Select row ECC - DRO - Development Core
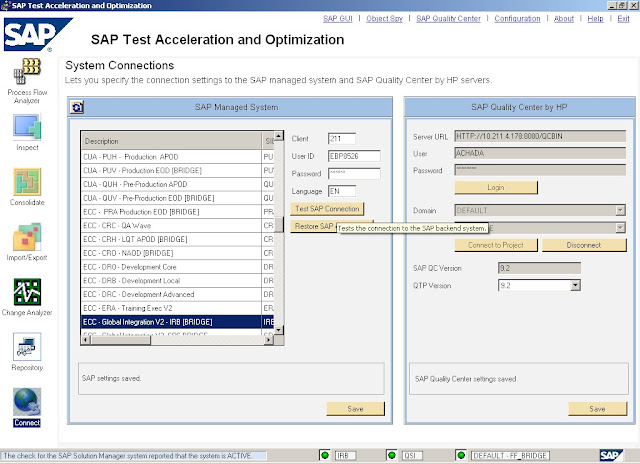The height and width of the screenshot is (464, 640). 178,267
